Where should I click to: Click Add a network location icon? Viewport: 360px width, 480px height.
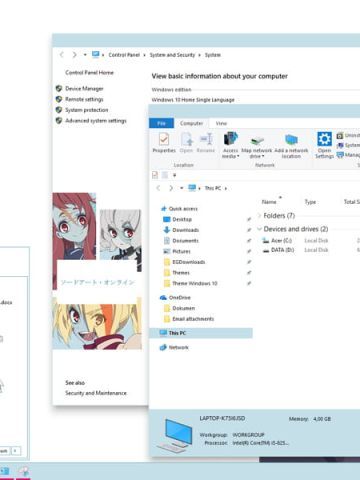291,140
